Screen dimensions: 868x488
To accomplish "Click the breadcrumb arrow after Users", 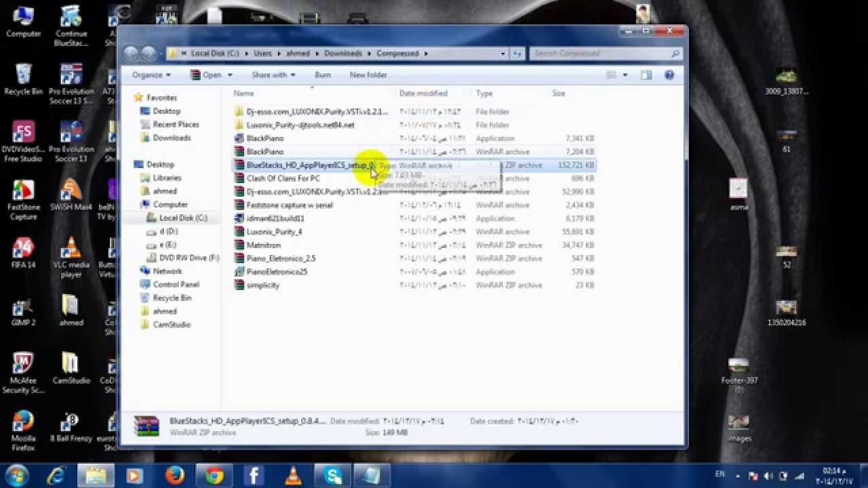I will (278, 54).
